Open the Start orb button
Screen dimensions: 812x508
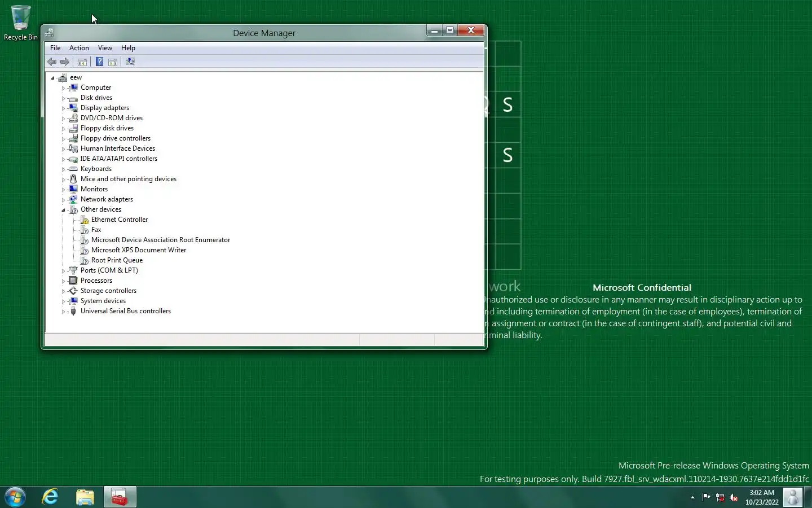pyautogui.click(x=15, y=497)
